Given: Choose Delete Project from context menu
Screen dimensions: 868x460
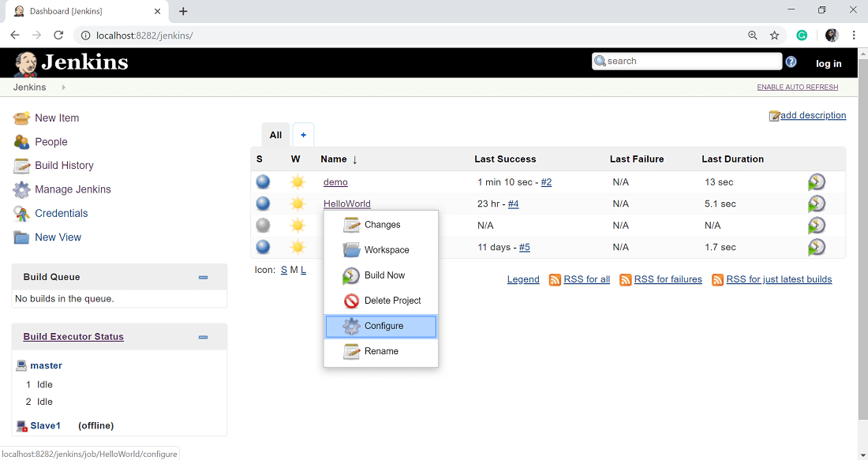Looking at the screenshot, I should 381,301.
